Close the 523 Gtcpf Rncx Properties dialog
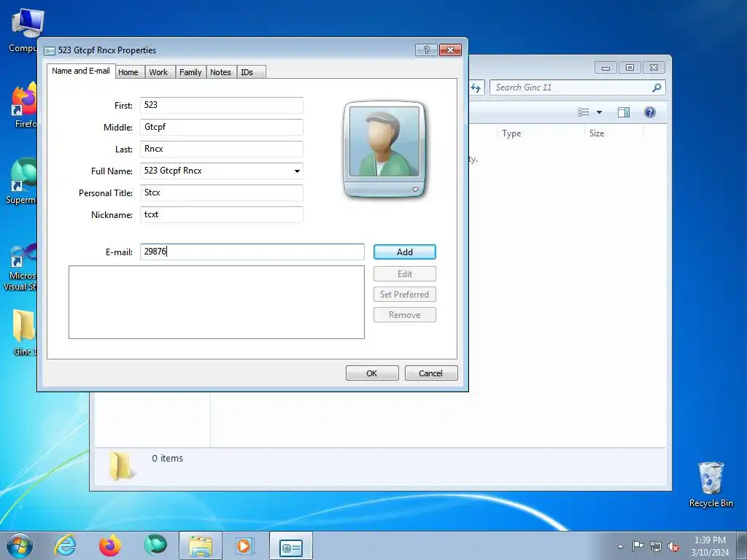Screen dimensions: 747x560 450,50
